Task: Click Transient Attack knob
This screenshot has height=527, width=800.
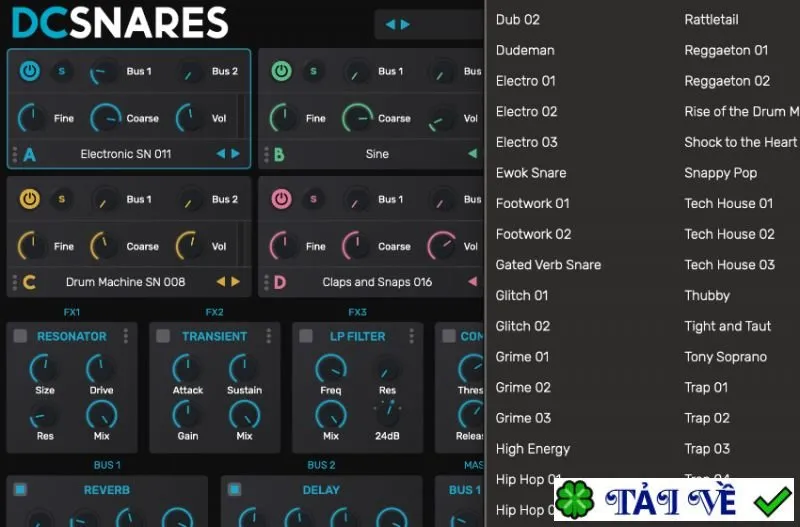Action: coord(187,368)
